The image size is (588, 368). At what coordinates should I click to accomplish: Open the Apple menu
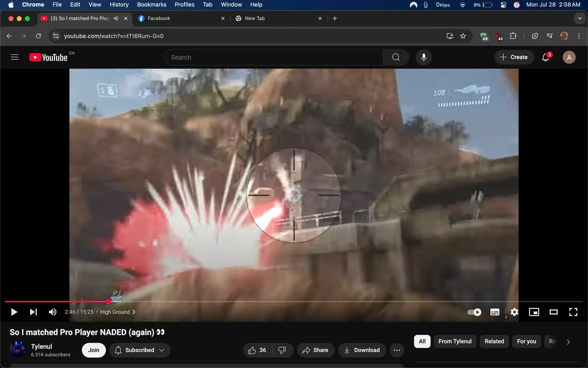coord(11,5)
